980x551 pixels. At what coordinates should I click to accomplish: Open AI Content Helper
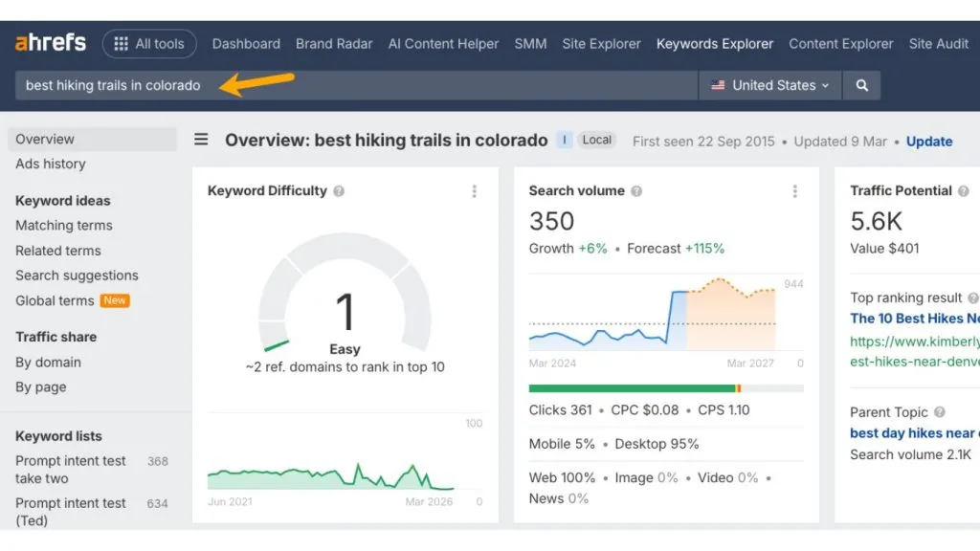tap(443, 44)
